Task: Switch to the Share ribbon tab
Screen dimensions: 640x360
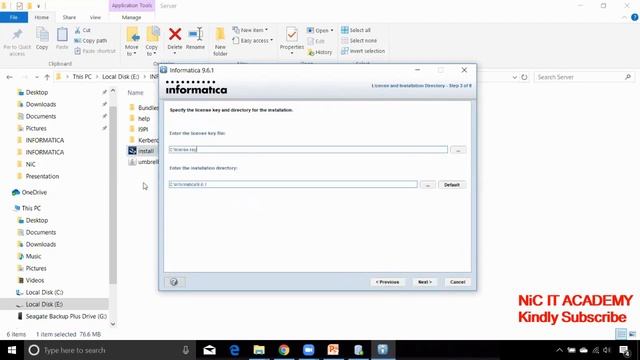Action: (69, 18)
